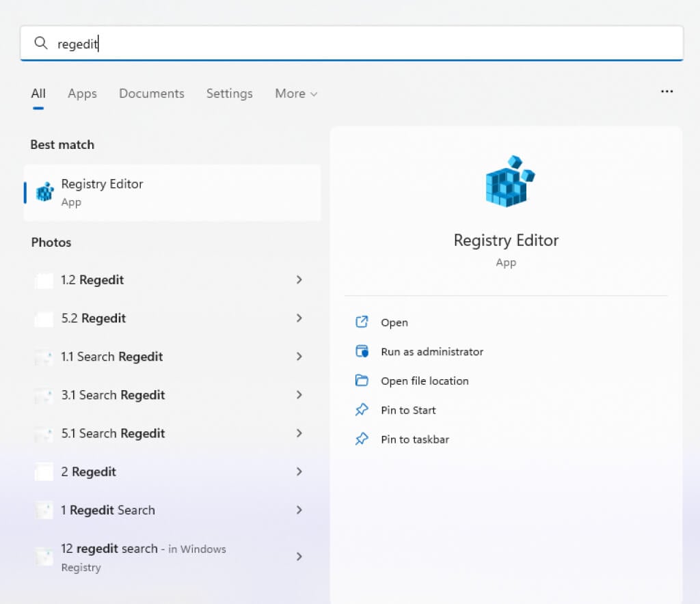Click the large Registry Editor icon in preview

click(x=509, y=181)
